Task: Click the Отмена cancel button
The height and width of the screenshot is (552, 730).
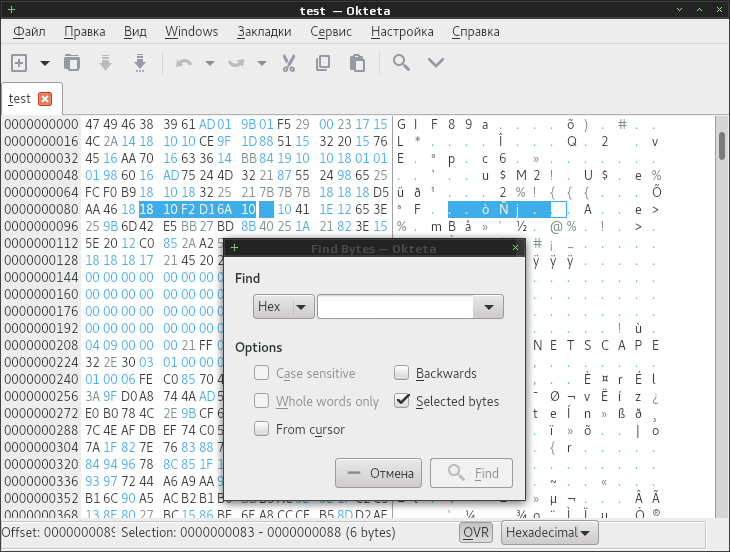Action: coord(379,473)
